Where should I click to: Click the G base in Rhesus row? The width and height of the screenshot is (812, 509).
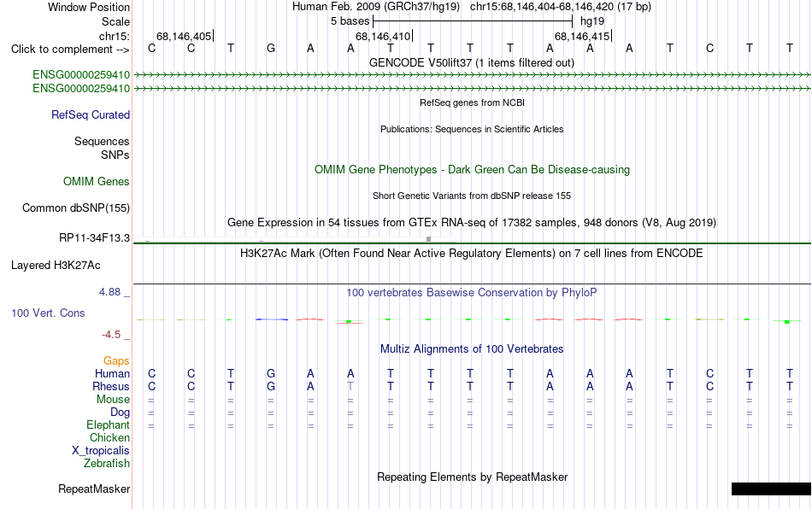pyautogui.click(x=271, y=386)
